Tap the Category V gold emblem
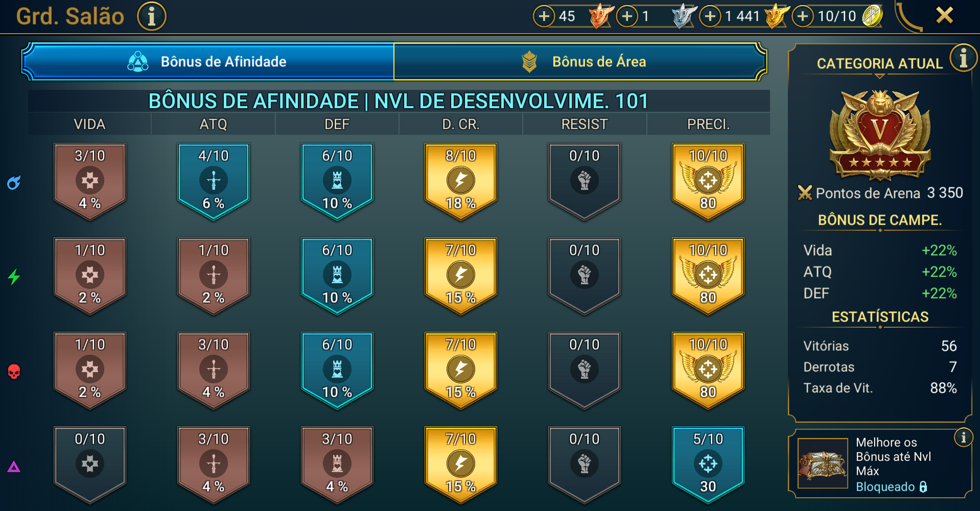Image resolution: width=980 pixels, height=511 pixels. pos(880,135)
